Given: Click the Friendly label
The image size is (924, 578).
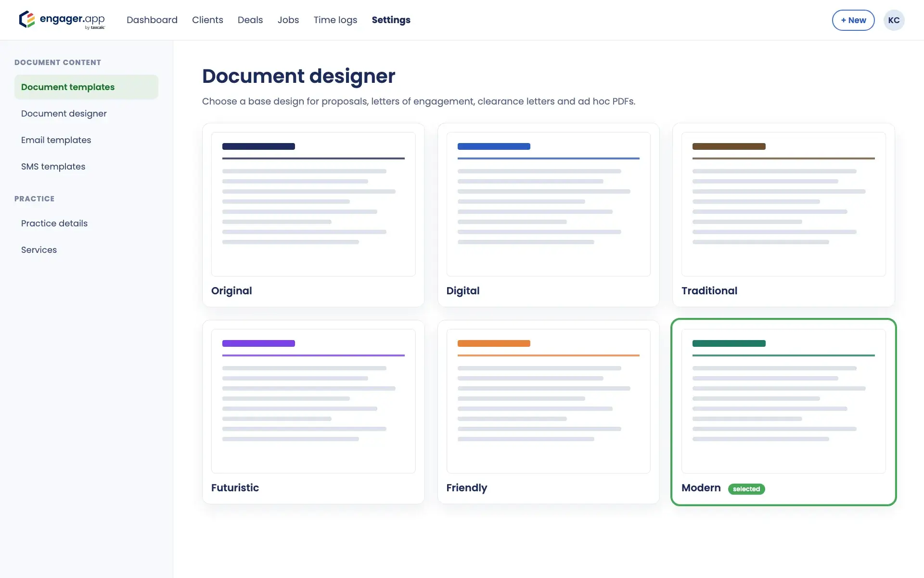Looking at the screenshot, I should [467, 488].
